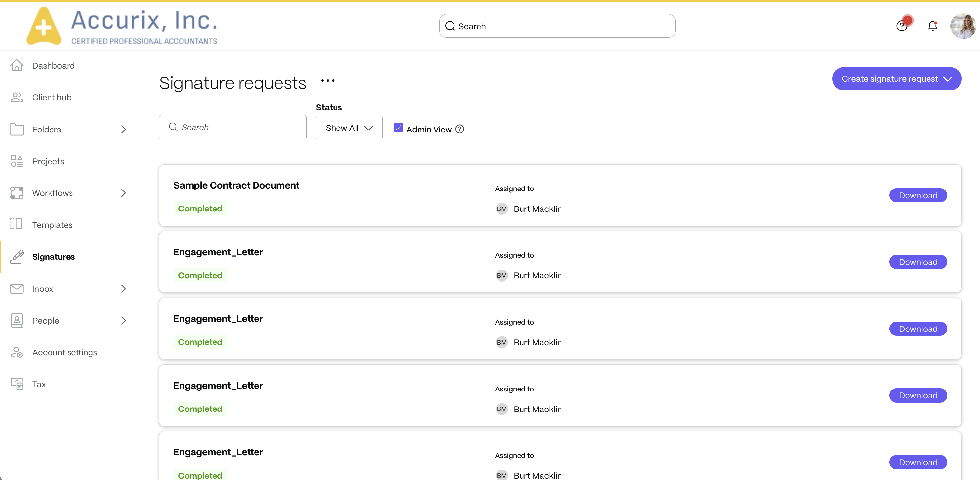Click the Signature requests page heading
Screen dimensions: 980x480
coord(233,83)
